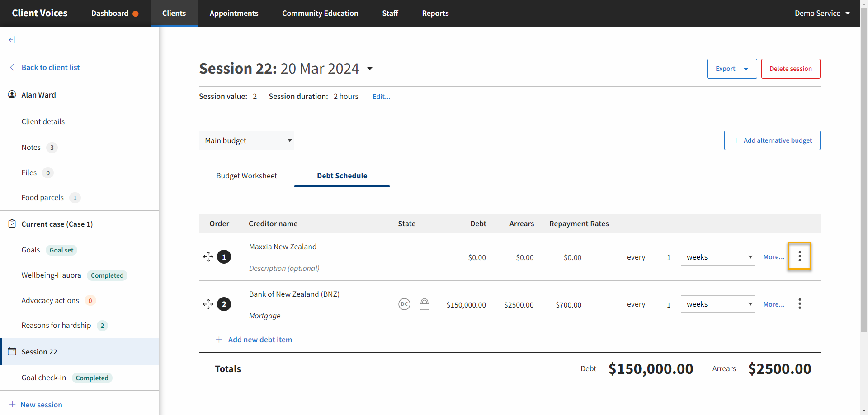The height and width of the screenshot is (415, 868).
Task: Open Reasons for hardship in the sidebar
Action: (56, 325)
